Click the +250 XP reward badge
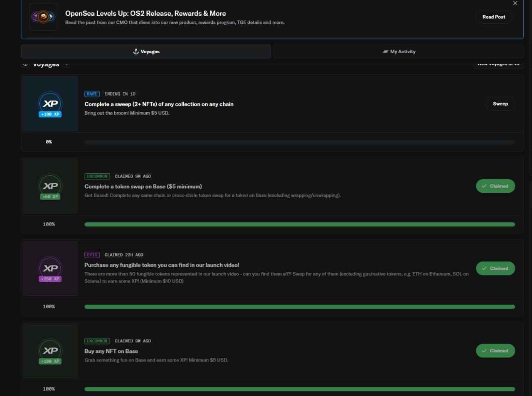 click(x=50, y=279)
